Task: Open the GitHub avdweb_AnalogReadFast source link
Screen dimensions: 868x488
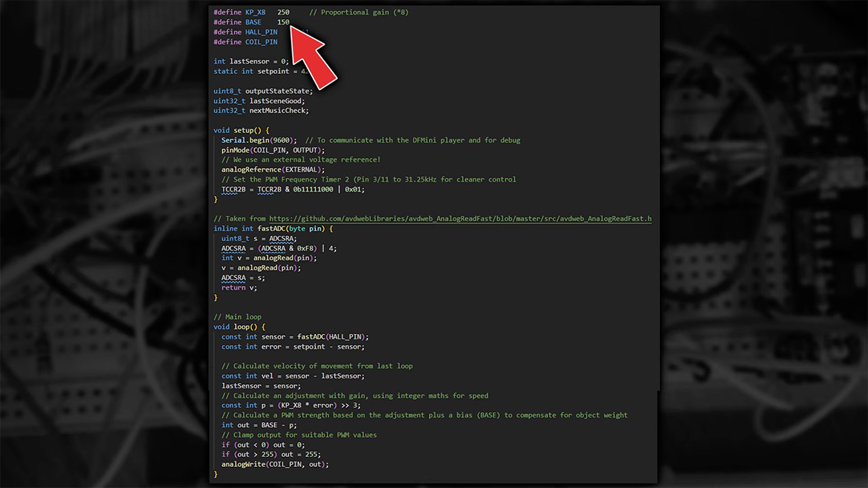Action: click(460, 218)
